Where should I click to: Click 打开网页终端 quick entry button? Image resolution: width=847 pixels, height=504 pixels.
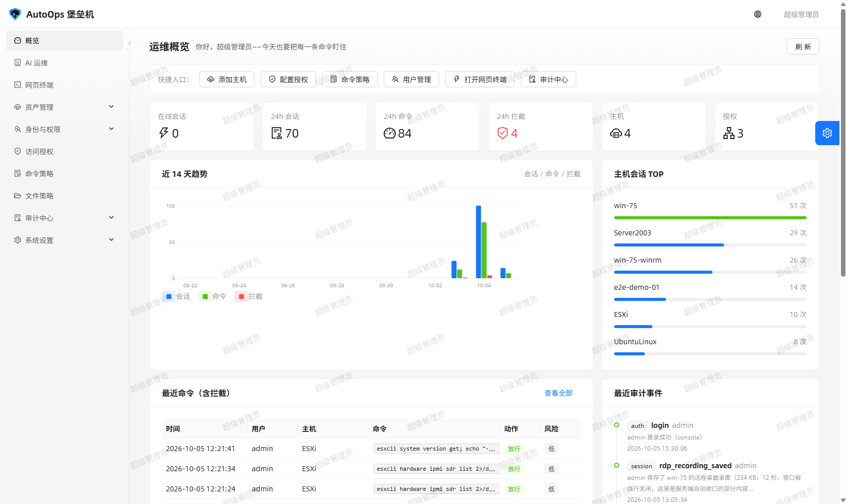coord(480,79)
